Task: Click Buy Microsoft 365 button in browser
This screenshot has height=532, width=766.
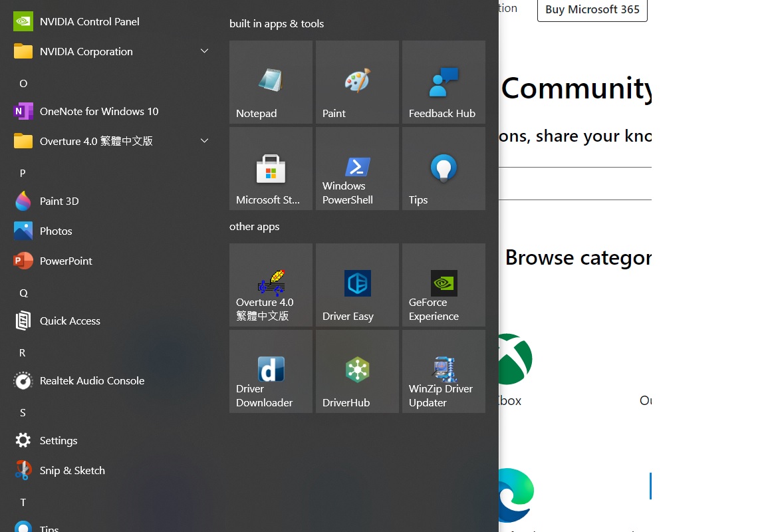Action: 592,10
